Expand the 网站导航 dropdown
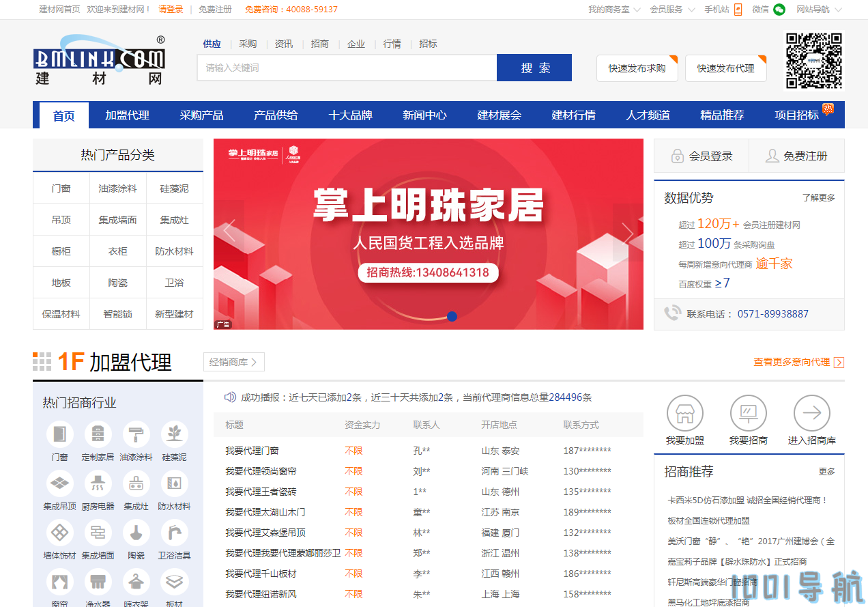The image size is (868, 607). 818,10
